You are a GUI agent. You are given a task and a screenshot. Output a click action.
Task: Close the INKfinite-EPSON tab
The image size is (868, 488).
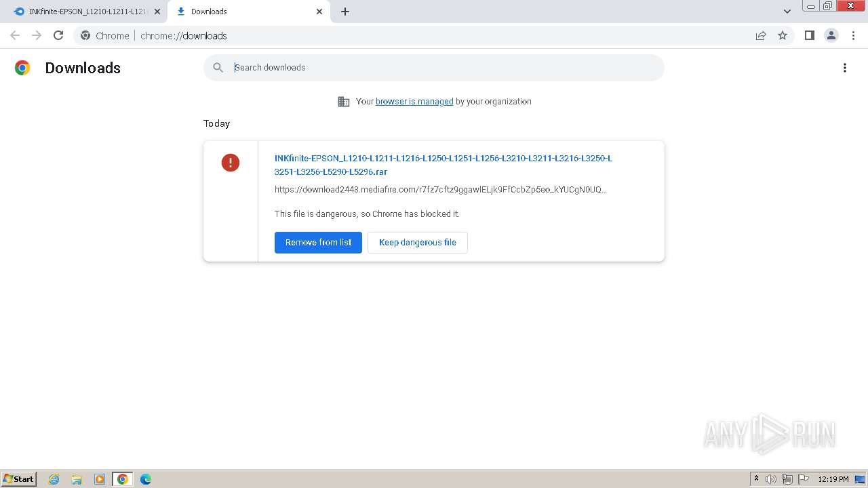coord(157,12)
